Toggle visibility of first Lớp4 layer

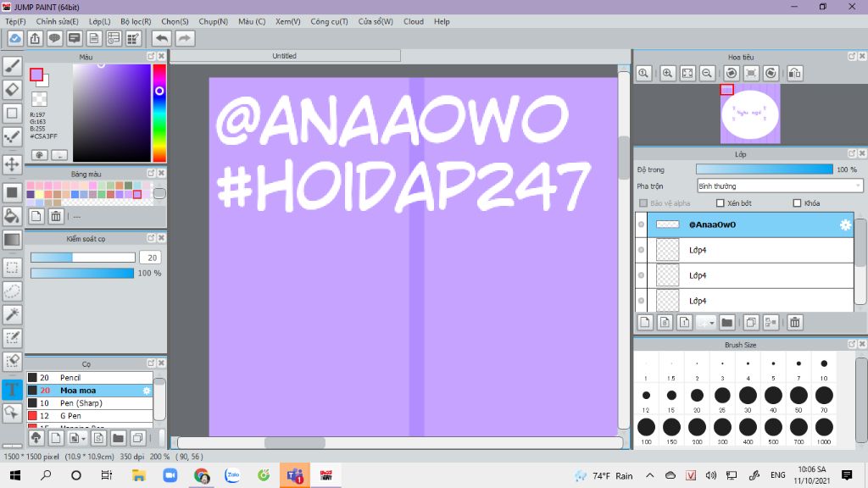[x=641, y=250]
